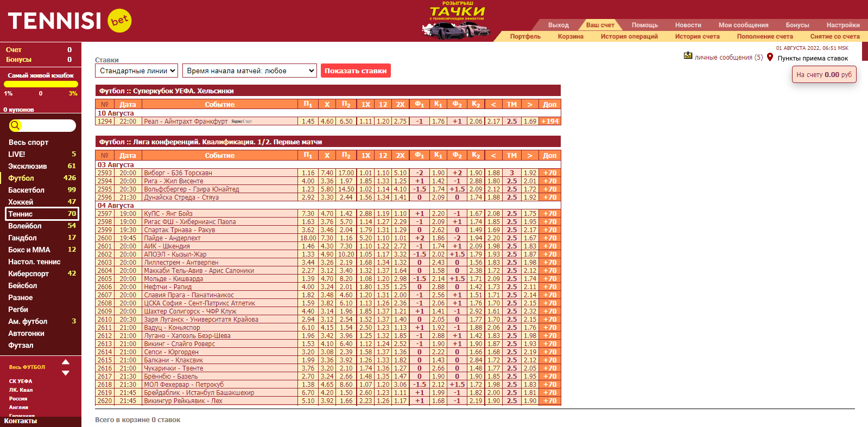Click the up arrow above sport list
The width and height of the screenshot is (868, 427).
66,362
